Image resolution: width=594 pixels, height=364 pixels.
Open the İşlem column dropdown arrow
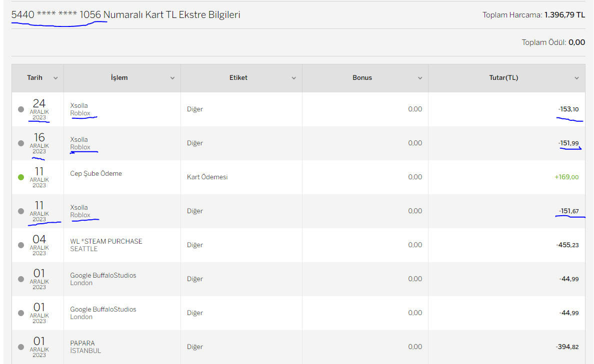172,78
